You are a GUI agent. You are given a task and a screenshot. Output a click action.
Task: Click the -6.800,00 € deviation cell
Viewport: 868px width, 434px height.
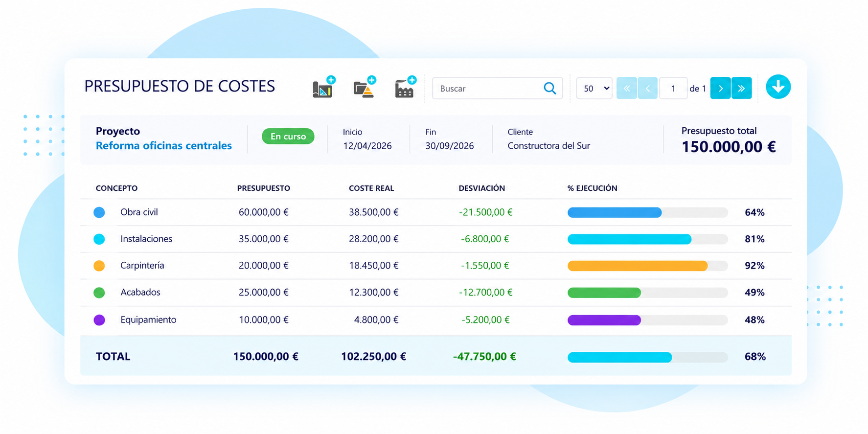[485, 239]
